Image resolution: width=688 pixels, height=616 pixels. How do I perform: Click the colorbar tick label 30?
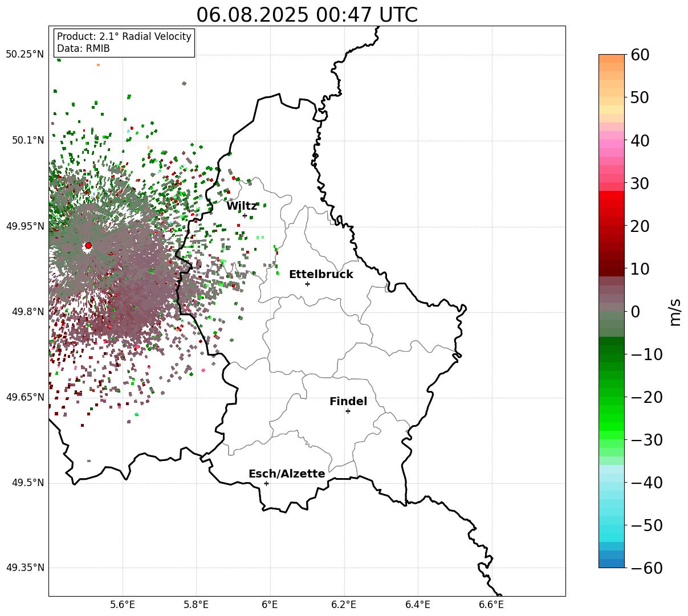(640, 183)
